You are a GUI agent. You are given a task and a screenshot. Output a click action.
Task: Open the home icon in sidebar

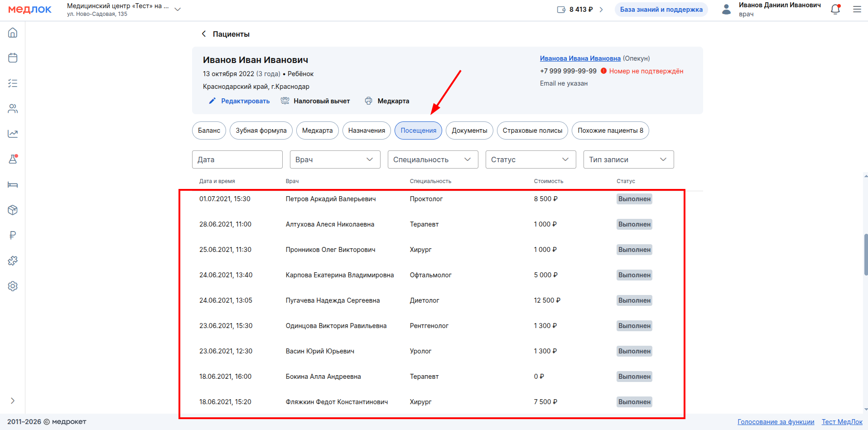click(x=13, y=33)
